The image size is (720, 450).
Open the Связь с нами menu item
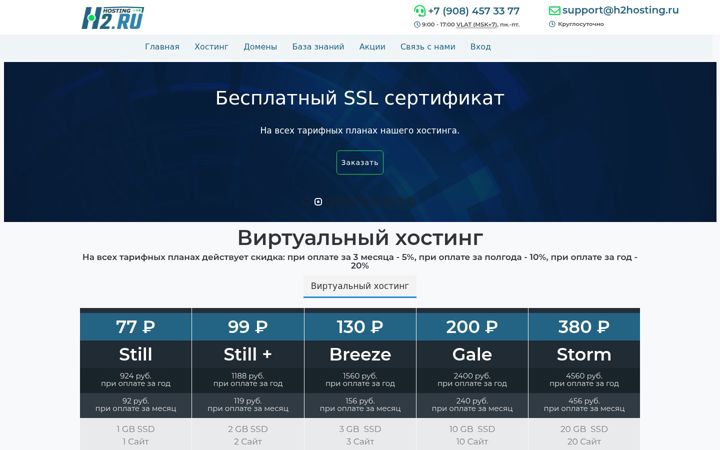click(428, 47)
